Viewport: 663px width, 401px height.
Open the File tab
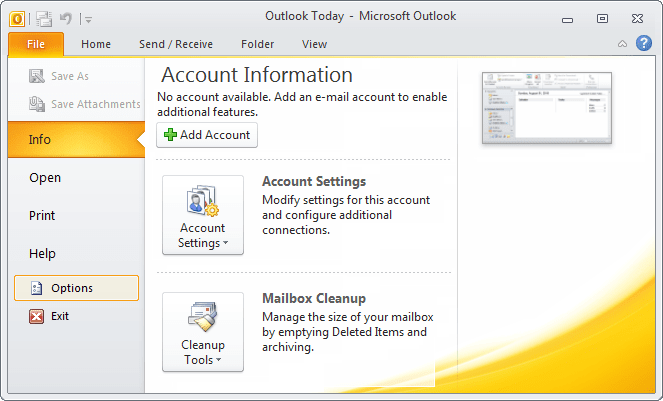point(36,44)
